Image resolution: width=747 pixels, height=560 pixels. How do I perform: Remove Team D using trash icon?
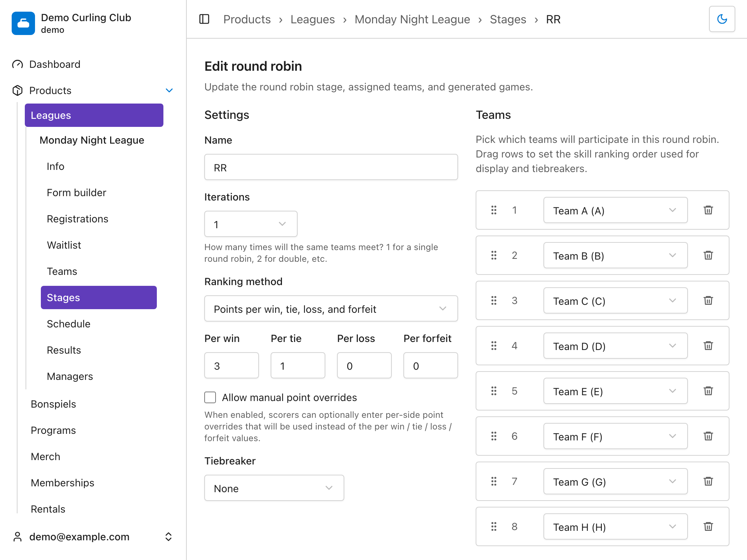pos(708,346)
